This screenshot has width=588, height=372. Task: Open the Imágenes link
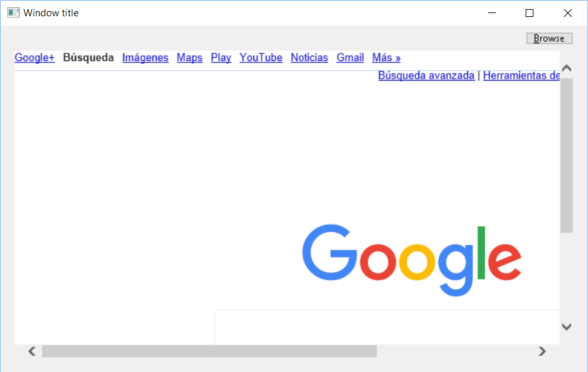[145, 57]
